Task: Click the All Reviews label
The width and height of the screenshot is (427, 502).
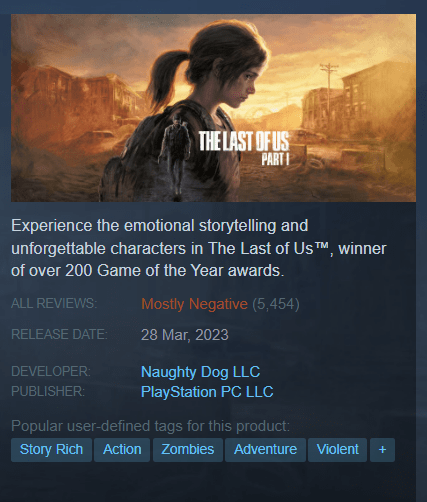Action: coord(54,303)
